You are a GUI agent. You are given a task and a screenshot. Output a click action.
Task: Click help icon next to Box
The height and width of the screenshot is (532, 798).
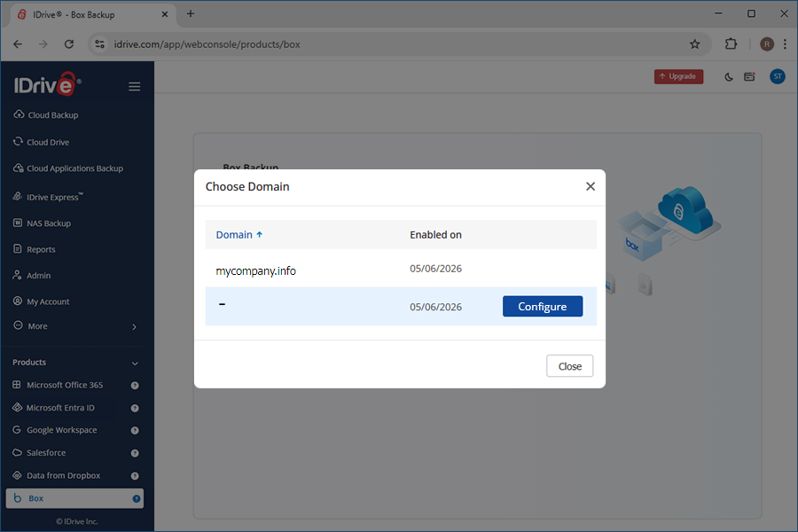137,499
